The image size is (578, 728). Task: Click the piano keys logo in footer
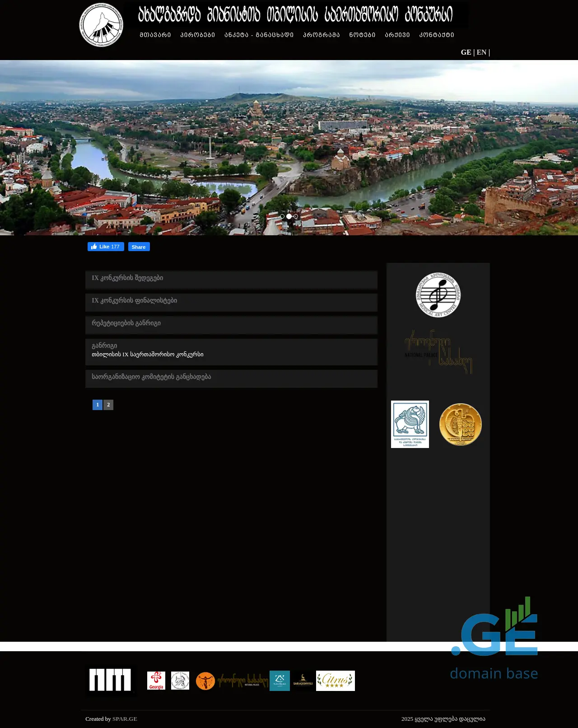[x=110, y=680]
